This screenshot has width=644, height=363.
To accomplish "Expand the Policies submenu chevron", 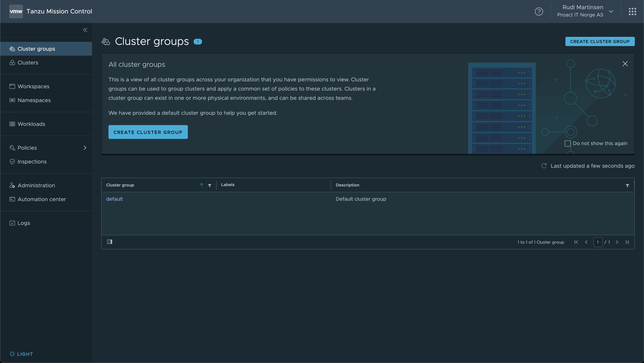I will [85, 148].
